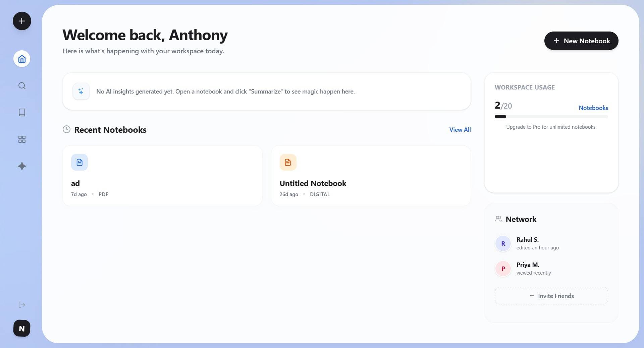Open the View All link
This screenshot has width=644, height=348.
coord(460,130)
